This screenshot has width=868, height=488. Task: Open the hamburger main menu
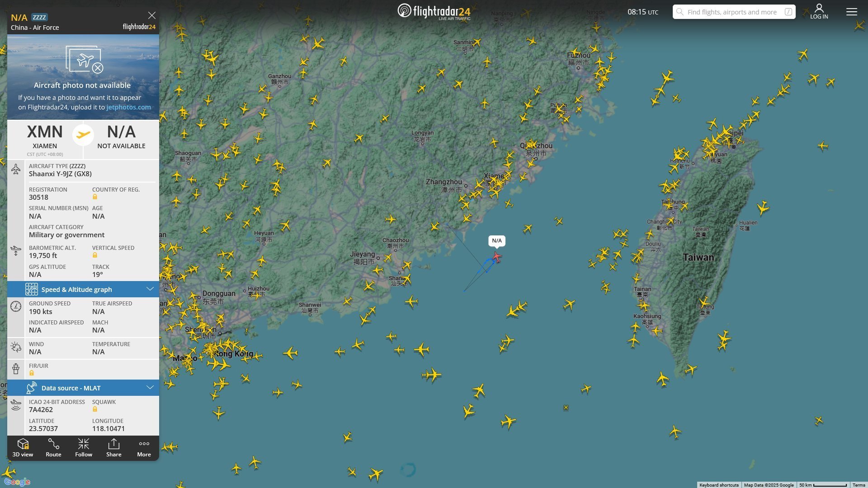[852, 12]
